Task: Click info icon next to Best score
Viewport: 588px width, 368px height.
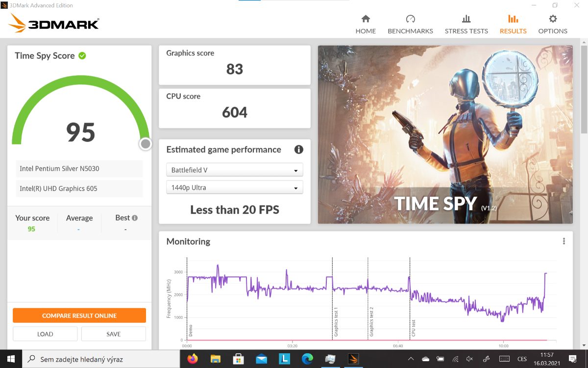Action: pyautogui.click(x=135, y=218)
